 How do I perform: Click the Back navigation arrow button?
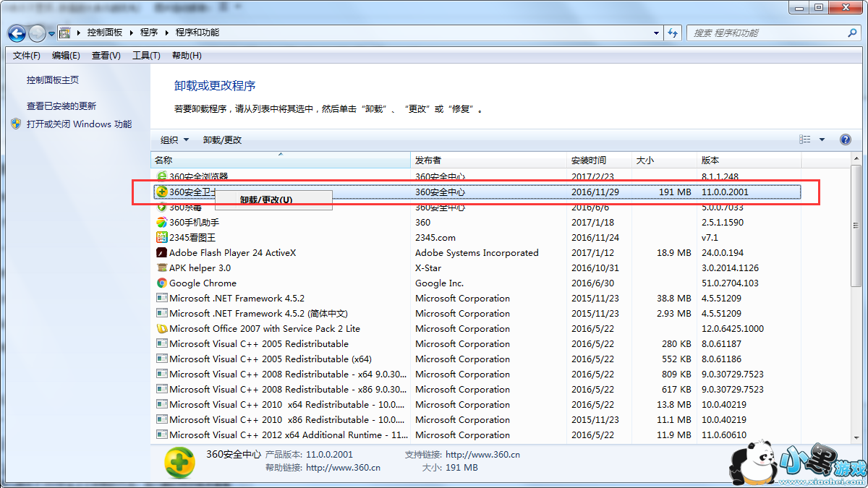tap(17, 33)
